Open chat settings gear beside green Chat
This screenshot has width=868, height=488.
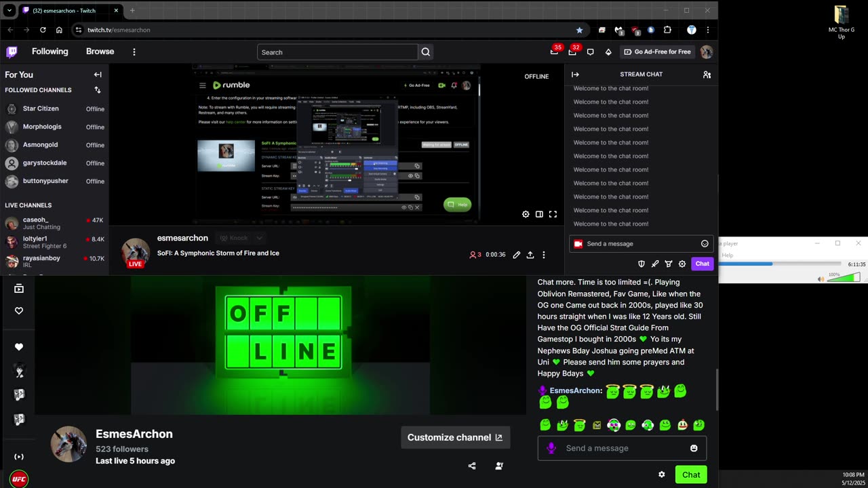[x=662, y=474]
